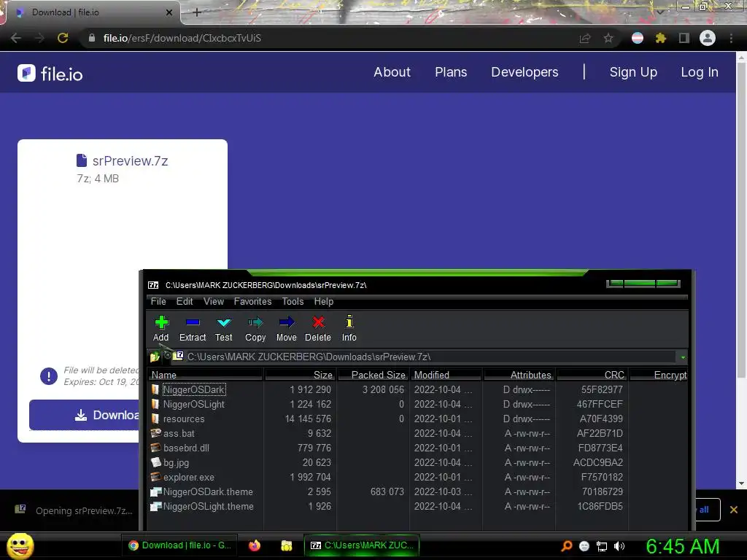Image resolution: width=747 pixels, height=560 pixels.
Task: Expand the 7-Zip path dropdown arrow
Action: click(x=683, y=357)
